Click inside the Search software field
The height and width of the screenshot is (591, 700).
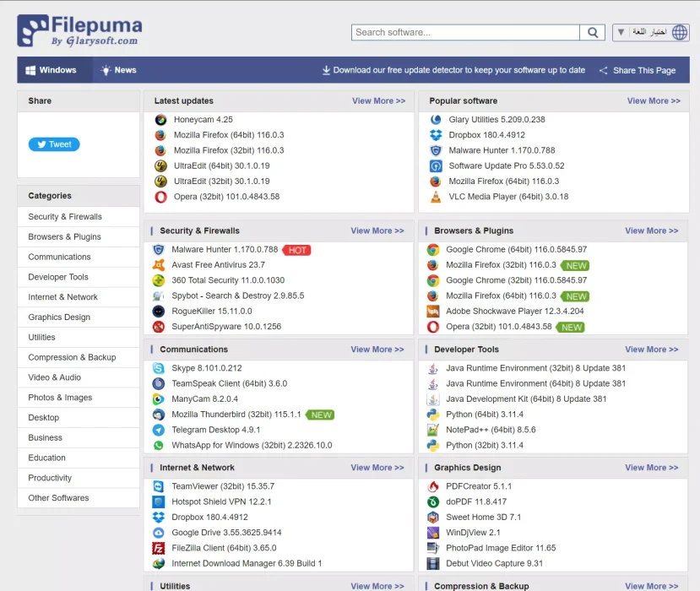[x=465, y=33]
